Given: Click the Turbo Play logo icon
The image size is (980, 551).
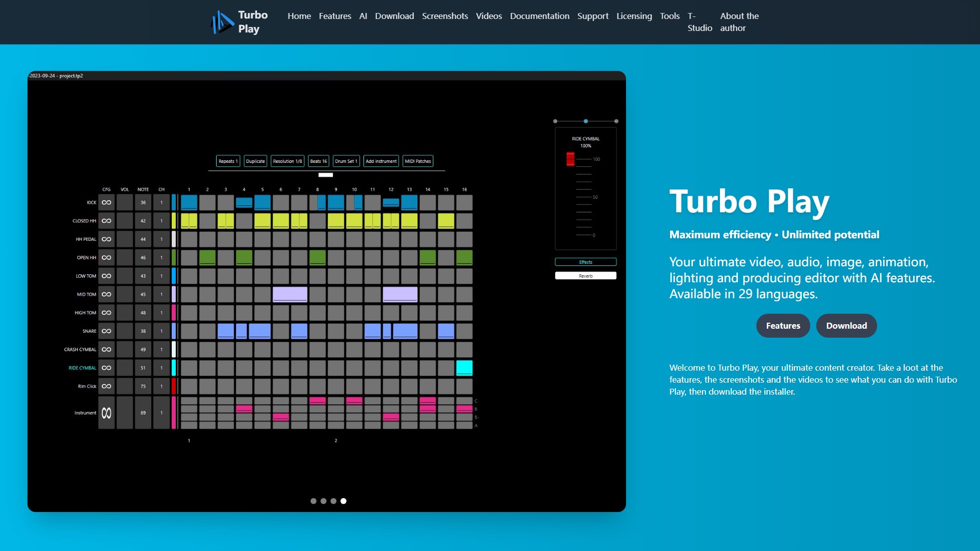Looking at the screenshot, I should tap(222, 21).
